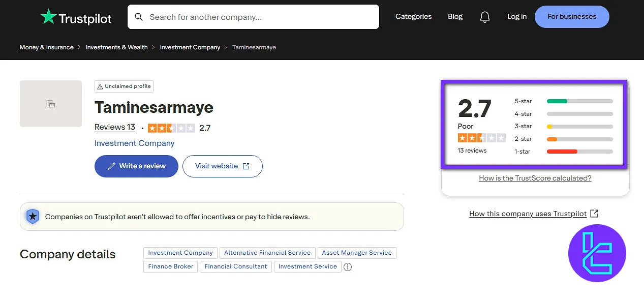Image resolution: width=644 pixels, height=300 pixels.
Task: Go to the Blog page
Action: (x=455, y=17)
